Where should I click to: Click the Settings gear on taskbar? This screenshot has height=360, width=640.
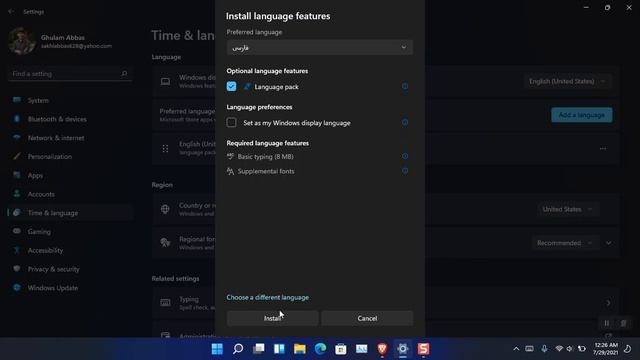[403, 349]
